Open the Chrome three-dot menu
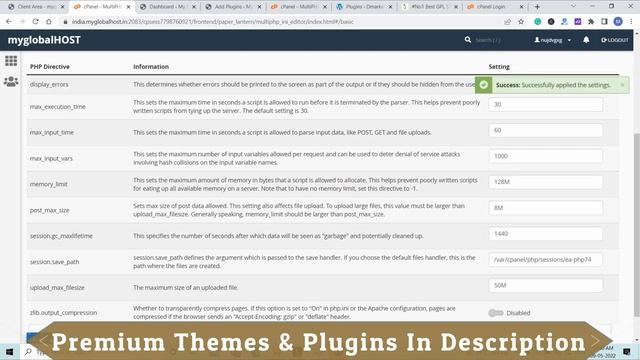Image resolution: width=640 pixels, height=360 pixels. (631, 22)
